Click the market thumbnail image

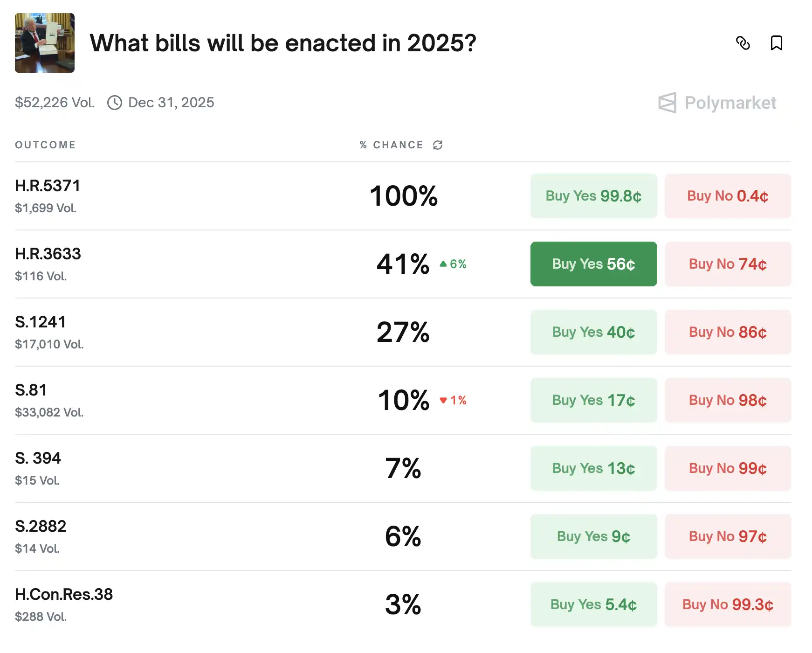point(44,43)
